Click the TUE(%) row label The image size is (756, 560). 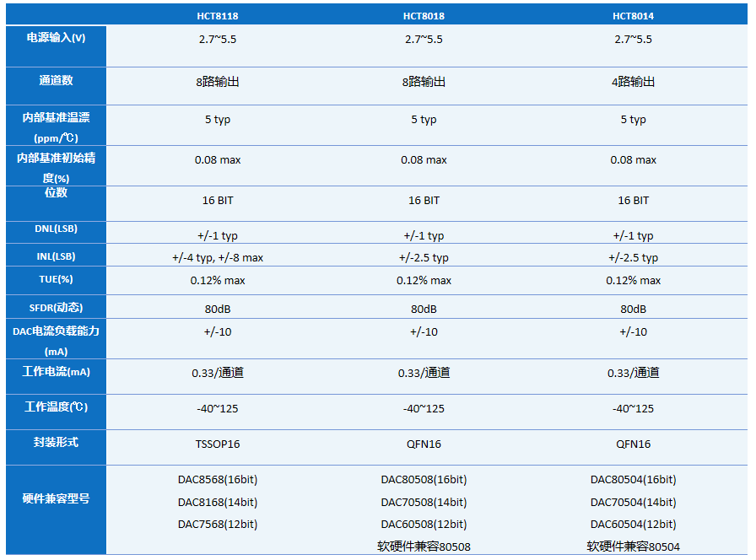tap(57, 279)
